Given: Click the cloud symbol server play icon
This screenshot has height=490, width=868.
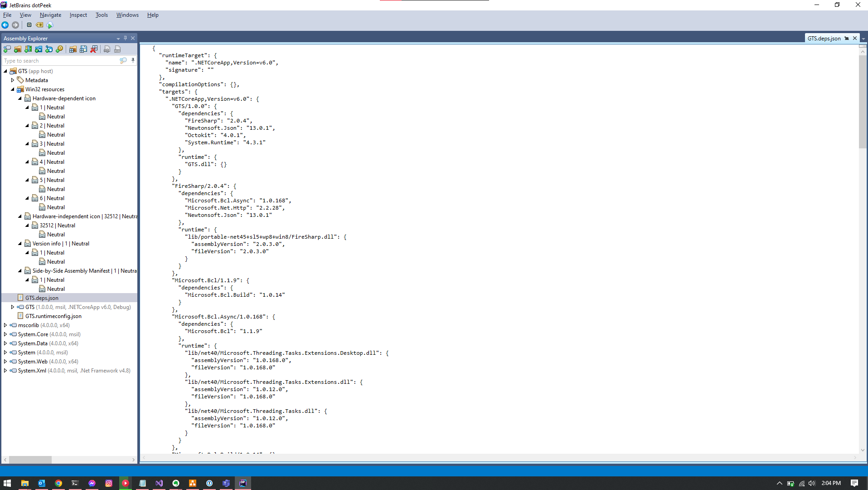Looking at the screenshot, I should (x=50, y=25).
